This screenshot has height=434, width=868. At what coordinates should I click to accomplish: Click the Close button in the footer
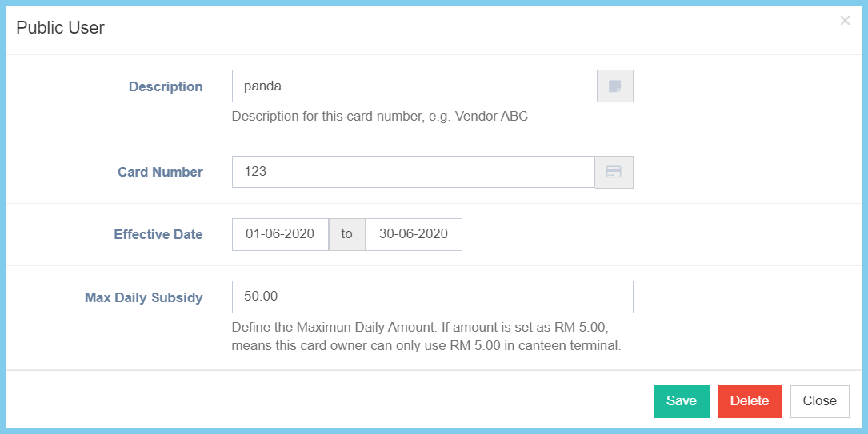tap(819, 401)
